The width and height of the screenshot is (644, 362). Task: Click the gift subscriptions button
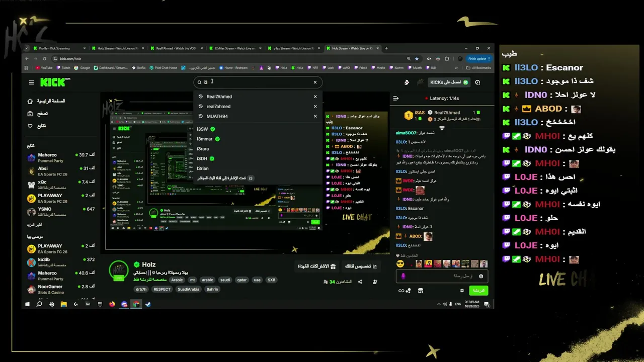click(316, 266)
